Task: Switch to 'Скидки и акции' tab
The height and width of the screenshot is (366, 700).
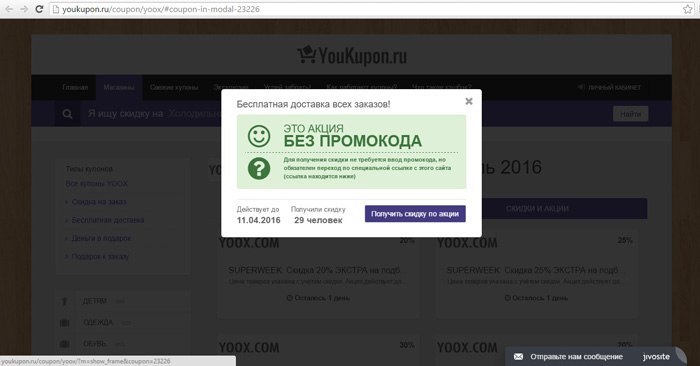Action: [538, 208]
